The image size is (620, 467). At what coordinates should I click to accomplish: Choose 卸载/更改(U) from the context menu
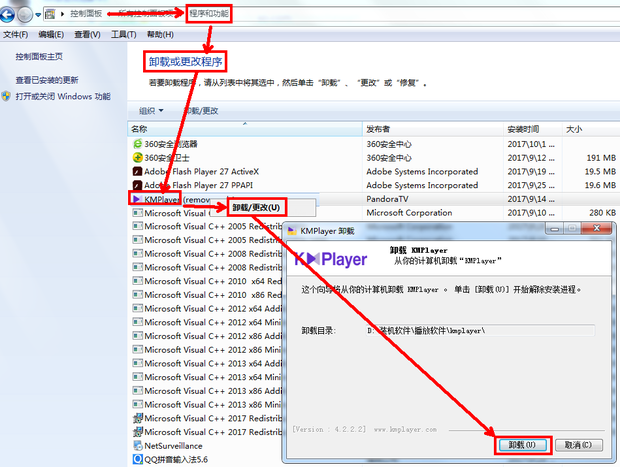[x=256, y=208]
